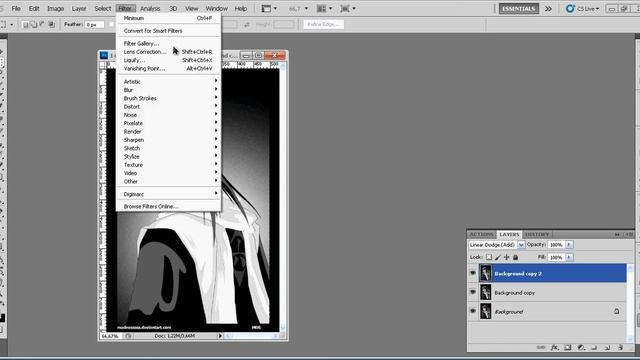Click the Lock image pixels brush icon
This screenshot has height=360, width=640.
(x=498, y=257)
